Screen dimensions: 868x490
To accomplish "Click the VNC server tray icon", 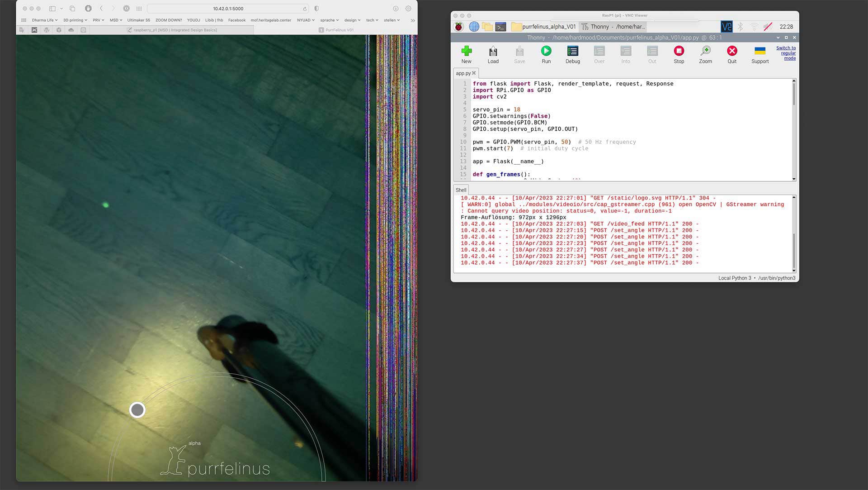I will [x=726, y=27].
